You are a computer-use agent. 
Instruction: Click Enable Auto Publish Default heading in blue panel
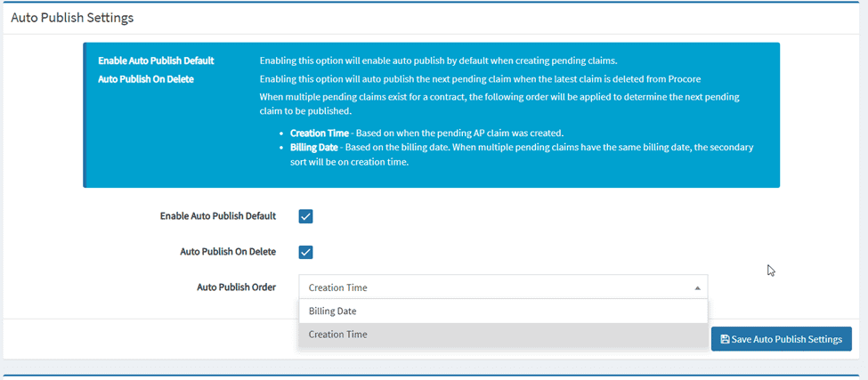(x=156, y=61)
